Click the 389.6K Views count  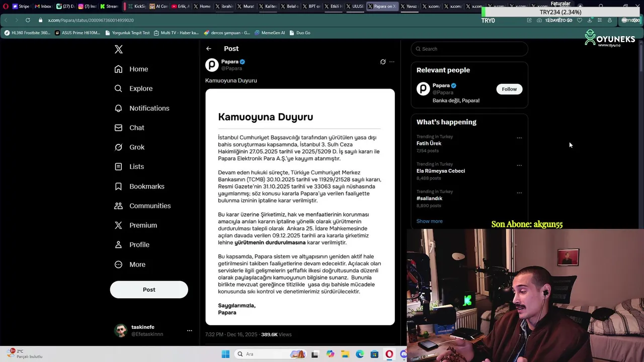(x=276, y=334)
